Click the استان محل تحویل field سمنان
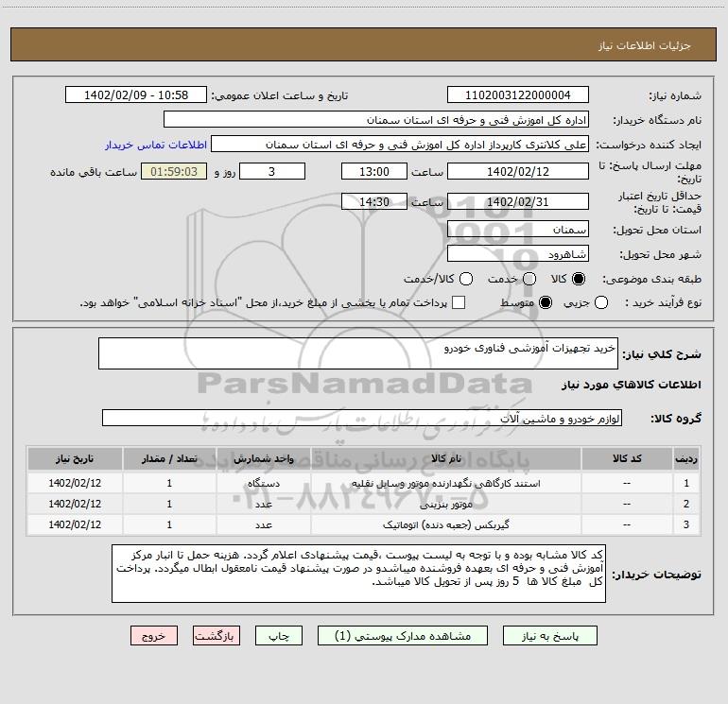 [518, 230]
